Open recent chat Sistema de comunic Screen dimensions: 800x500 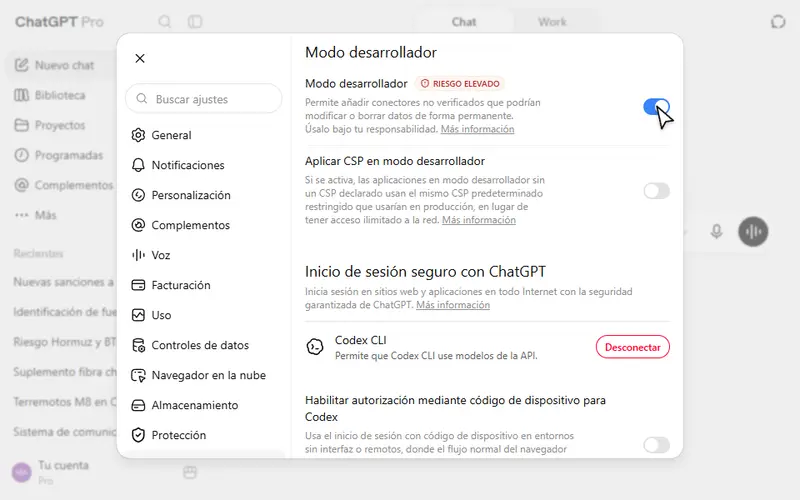click(x=63, y=432)
